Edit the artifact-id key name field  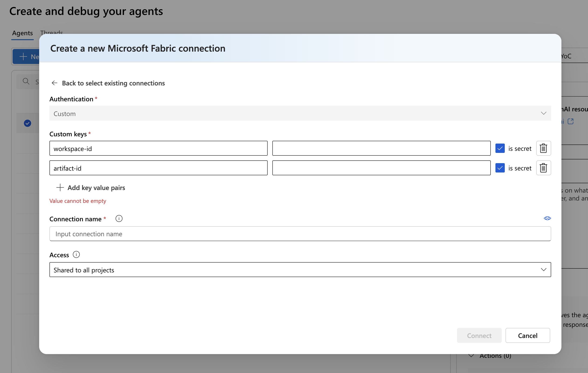[x=159, y=168]
